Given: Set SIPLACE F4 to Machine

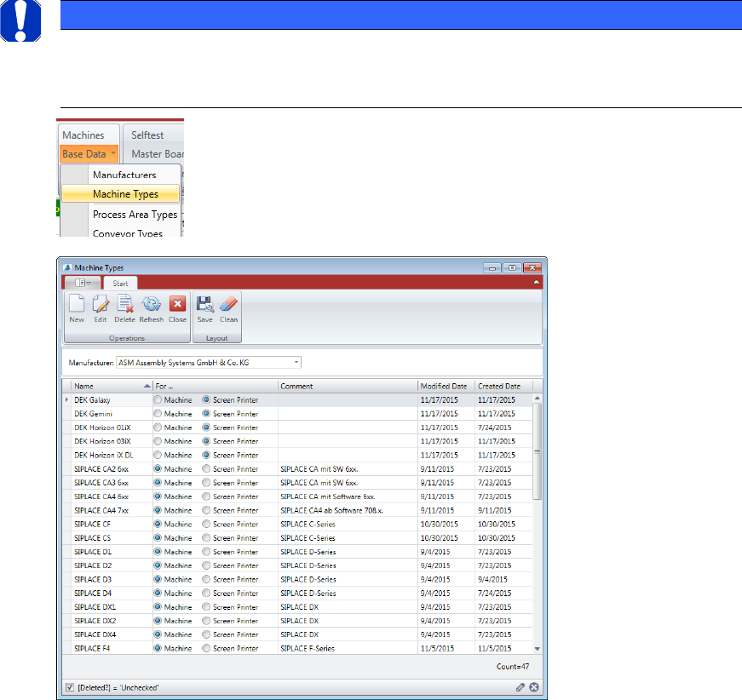Looking at the screenshot, I should coord(158,648).
